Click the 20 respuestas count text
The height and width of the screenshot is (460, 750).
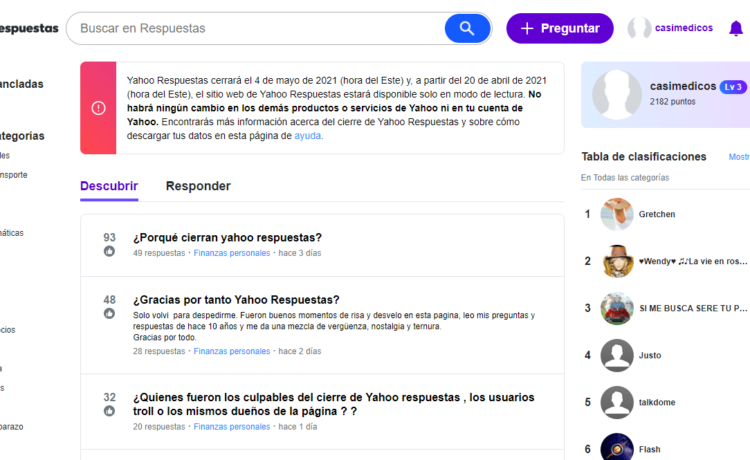click(x=159, y=427)
